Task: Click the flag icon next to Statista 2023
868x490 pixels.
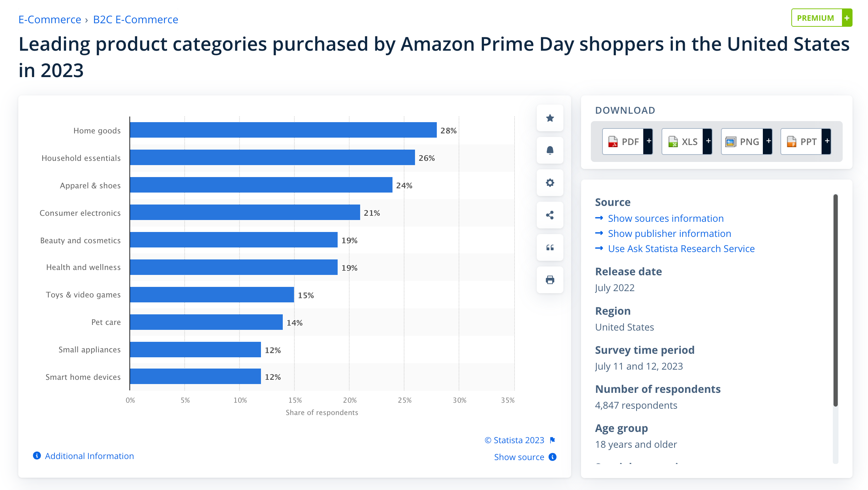Action: [x=553, y=440]
